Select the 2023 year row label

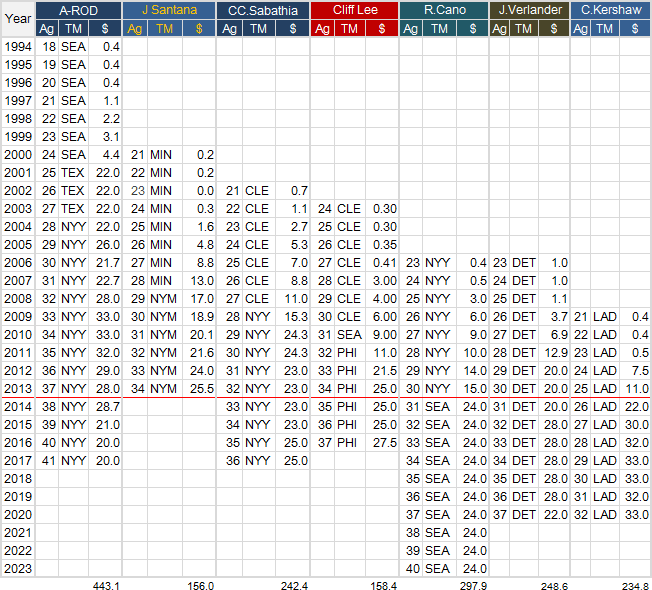[x=18, y=568]
